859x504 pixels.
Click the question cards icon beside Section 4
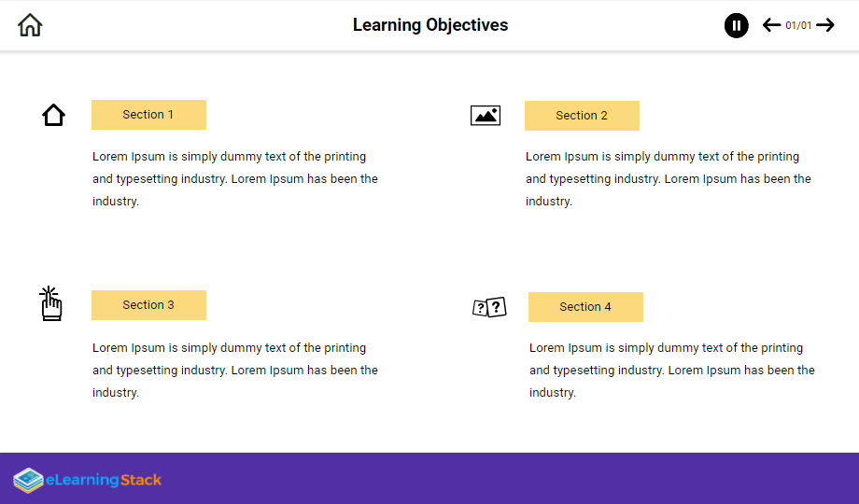pos(489,307)
